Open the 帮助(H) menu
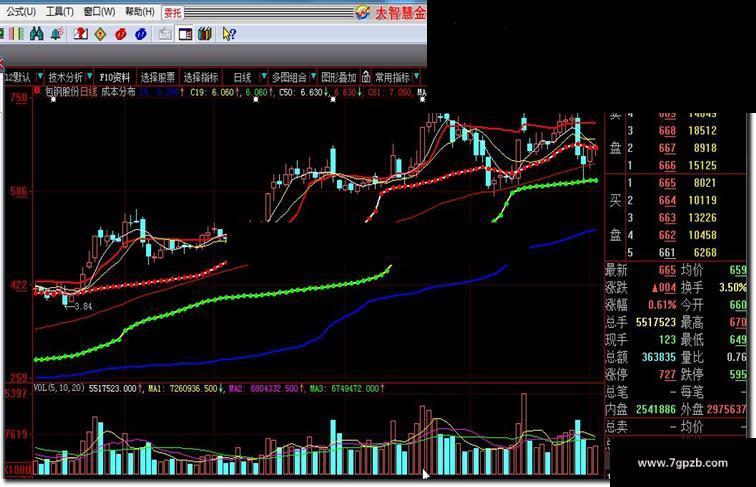The width and height of the screenshot is (756, 487). tap(140, 12)
